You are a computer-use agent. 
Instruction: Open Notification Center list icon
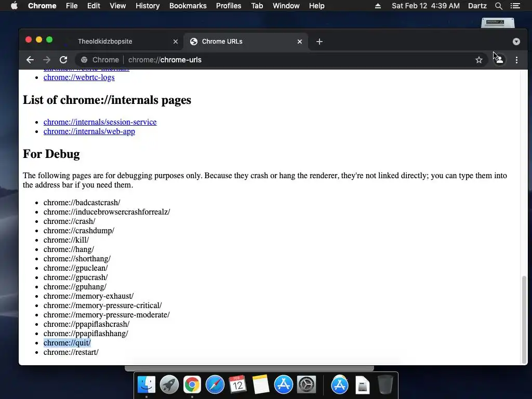515,6
